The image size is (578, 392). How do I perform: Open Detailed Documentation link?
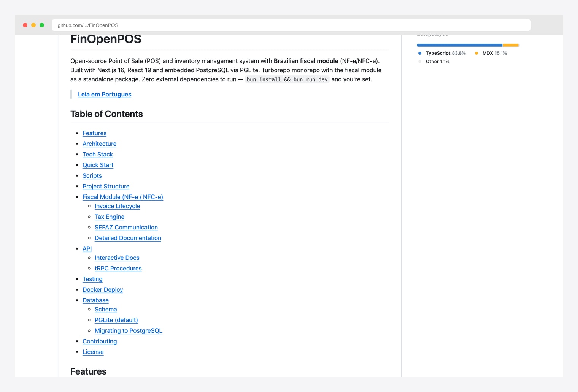(x=128, y=238)
